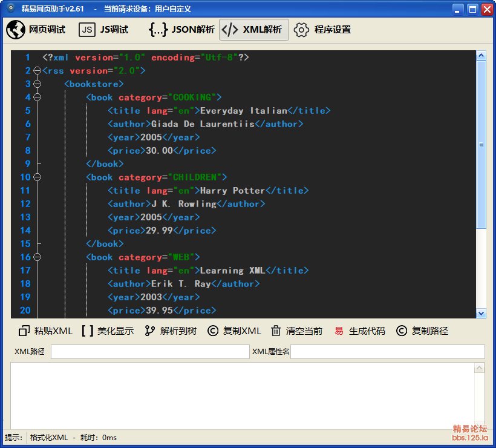Click the Learning XML title text
Viewport: 496px width, 448px height.
(x=232, y=271)
